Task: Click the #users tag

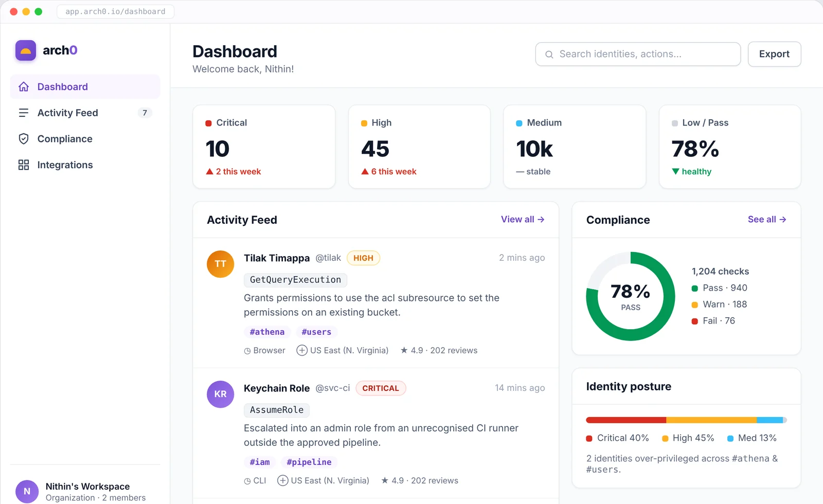Action: tap(316, 332)
